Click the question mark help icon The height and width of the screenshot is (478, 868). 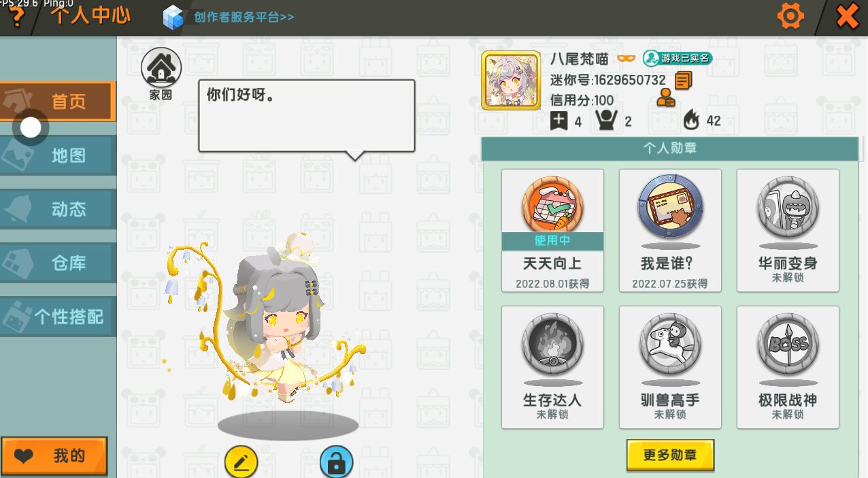17,17
